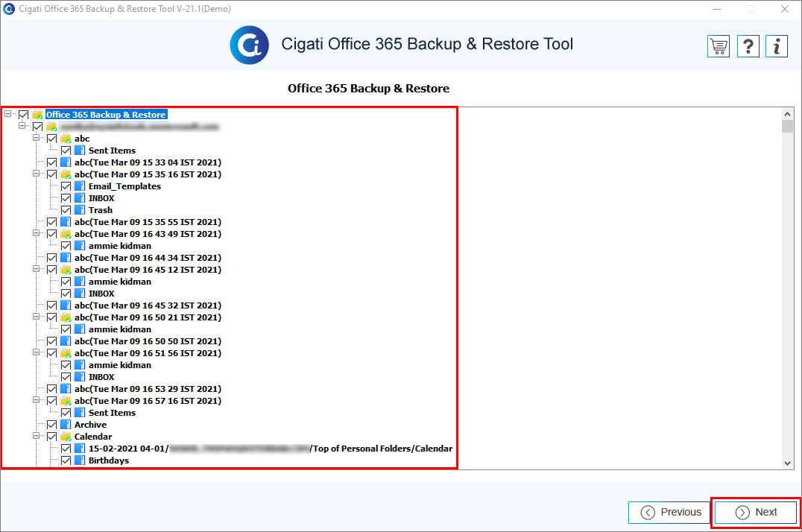
Task: Click the Email_Templates folder icon
Action: (x=80, y=186)
